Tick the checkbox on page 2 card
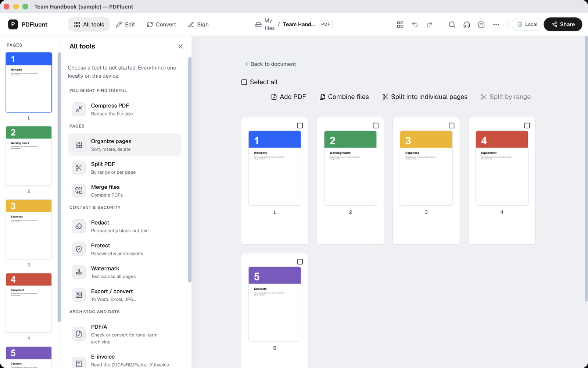Screen dimensions: 588x368 376,125
